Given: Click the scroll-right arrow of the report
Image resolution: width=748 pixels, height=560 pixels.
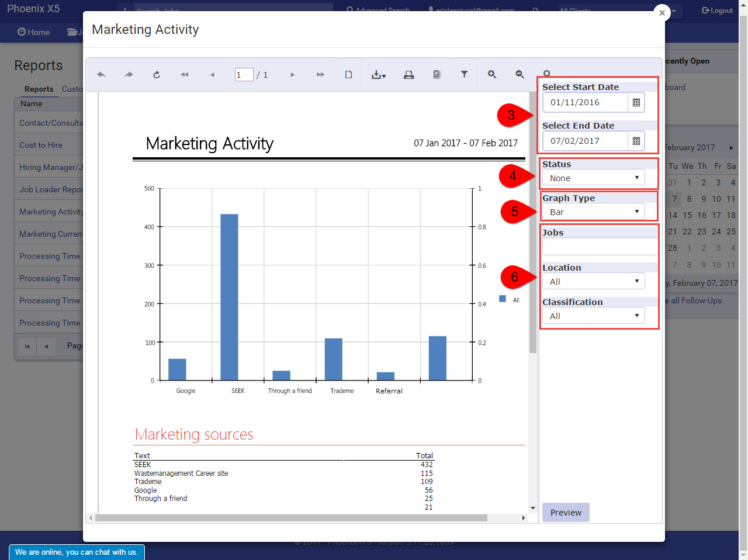Looking at the screenshot, I should [524, 518].
